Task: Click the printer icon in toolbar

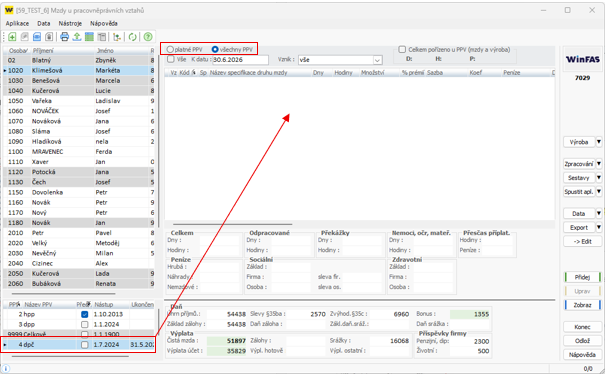Action: click(64, 37)
